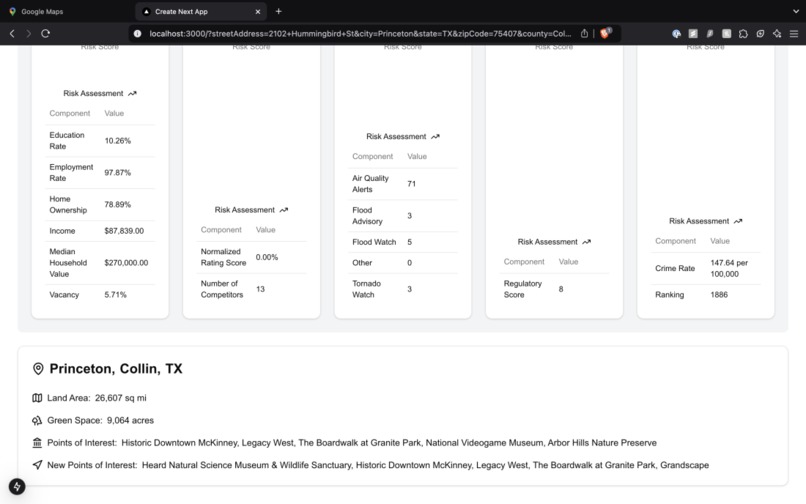Viewport: 806px width, 504px height.
Task: Click the Grandscape point of interest text
Action: point(684,465)
